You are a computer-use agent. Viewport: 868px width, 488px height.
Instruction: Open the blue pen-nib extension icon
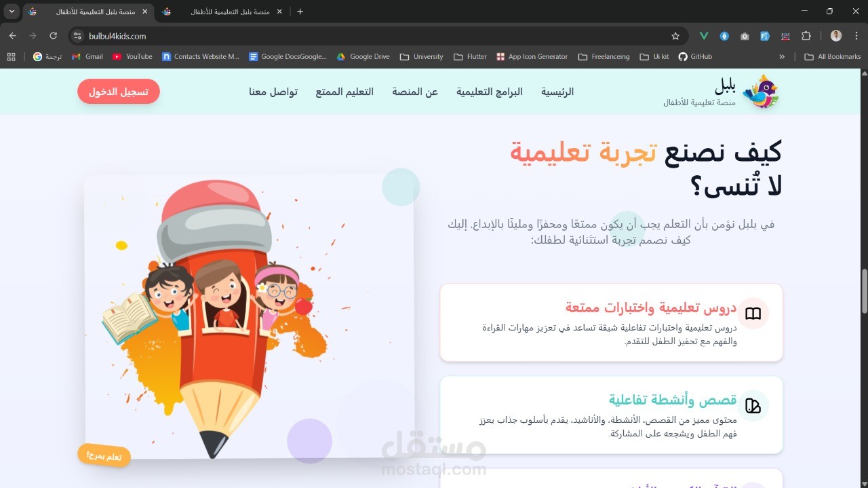click(x=724, y=36)
